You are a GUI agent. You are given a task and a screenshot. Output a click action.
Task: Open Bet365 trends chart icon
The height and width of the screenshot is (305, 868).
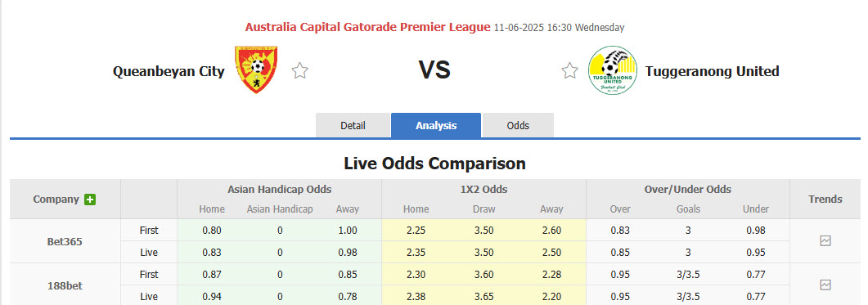pyautogui.click(x=825, y=240)
